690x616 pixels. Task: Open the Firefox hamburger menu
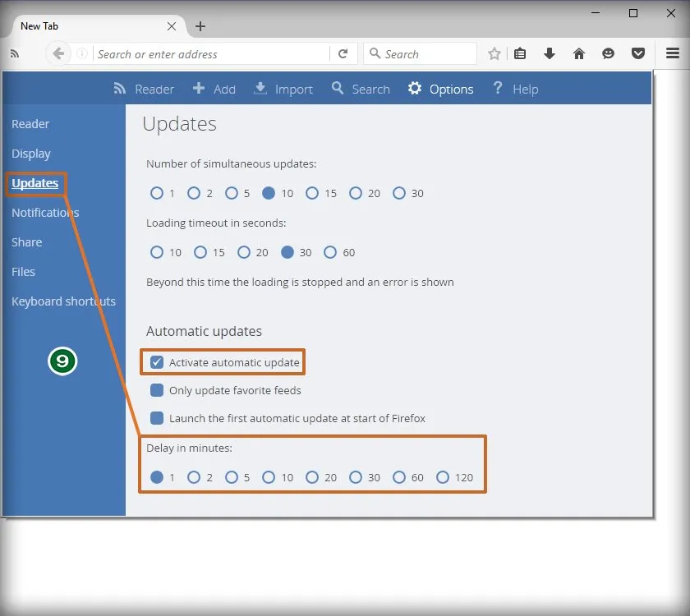pyautogui.click(x=673, y=53)
